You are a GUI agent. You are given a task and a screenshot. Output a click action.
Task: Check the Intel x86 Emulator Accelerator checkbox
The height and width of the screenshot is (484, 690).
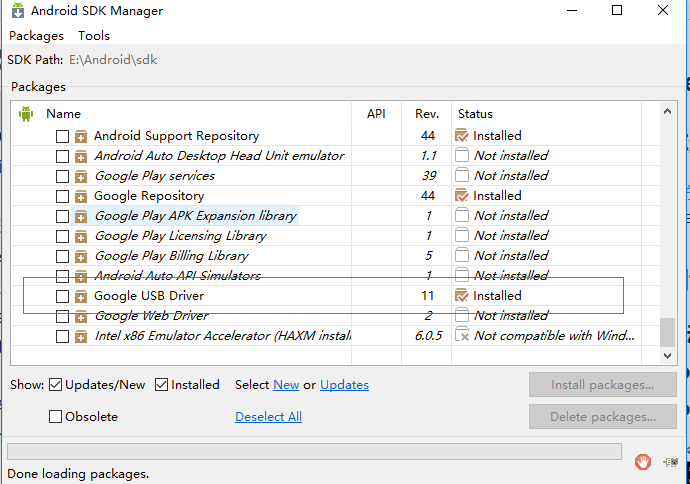click(x=62, y=337)
